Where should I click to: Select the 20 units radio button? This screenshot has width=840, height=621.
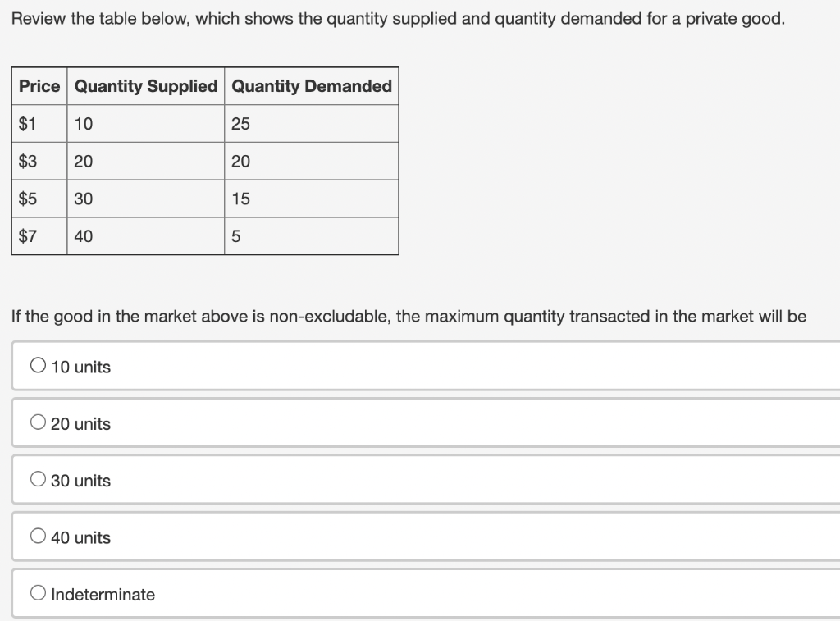38,422
